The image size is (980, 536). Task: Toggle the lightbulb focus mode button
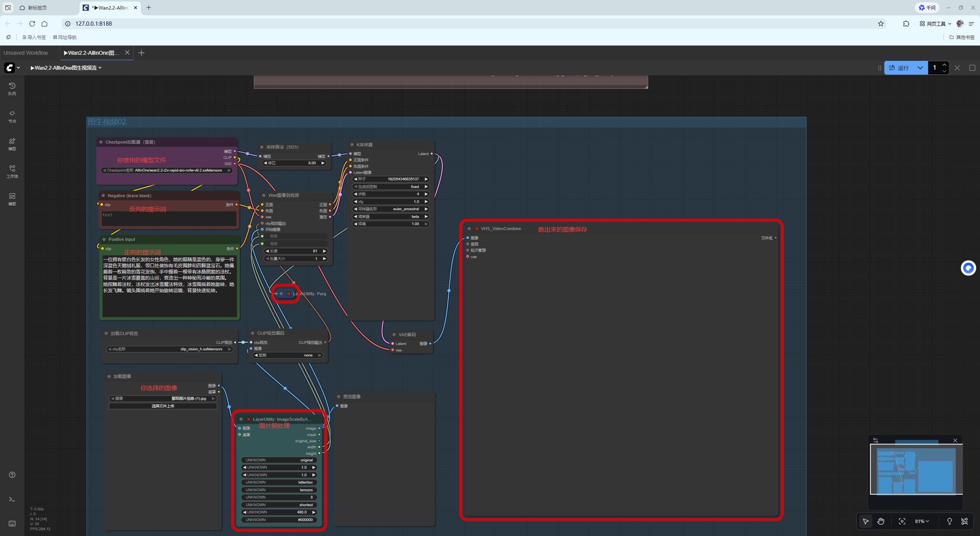949,521
